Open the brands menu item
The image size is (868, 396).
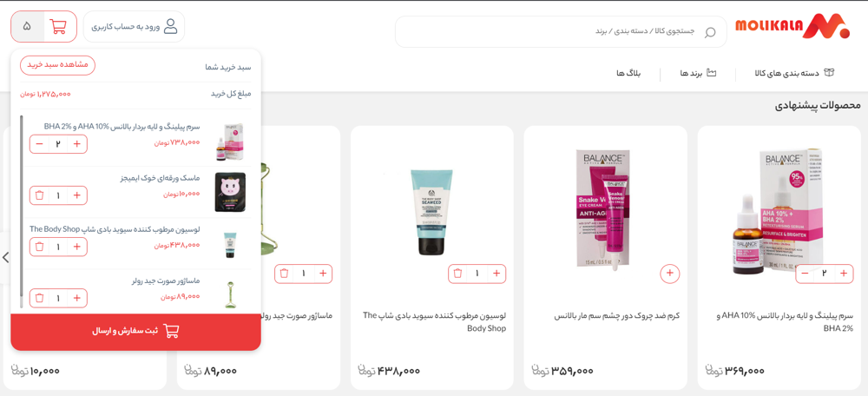click(698, 73)
